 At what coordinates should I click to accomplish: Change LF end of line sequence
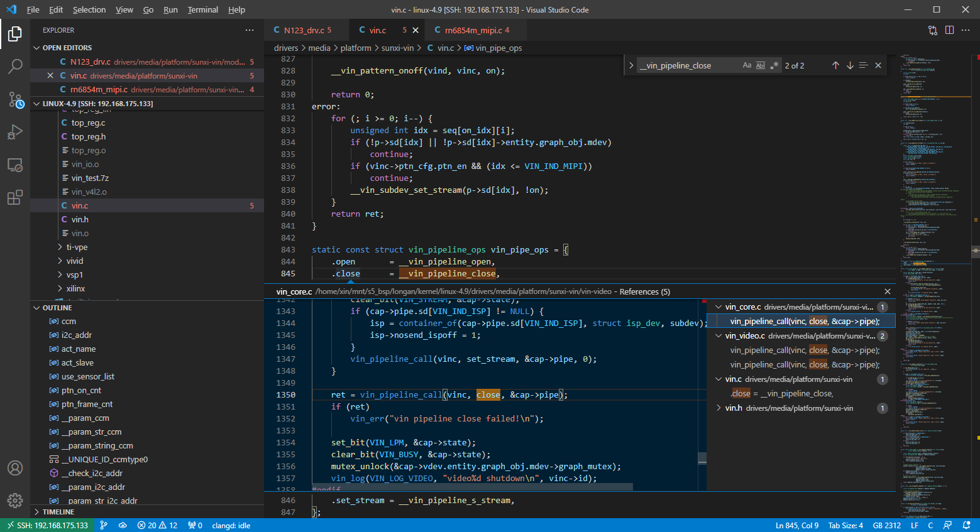(915, 525)
